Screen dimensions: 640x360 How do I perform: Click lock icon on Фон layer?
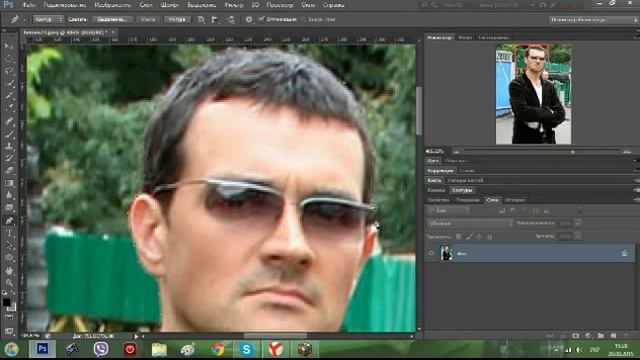624,253
